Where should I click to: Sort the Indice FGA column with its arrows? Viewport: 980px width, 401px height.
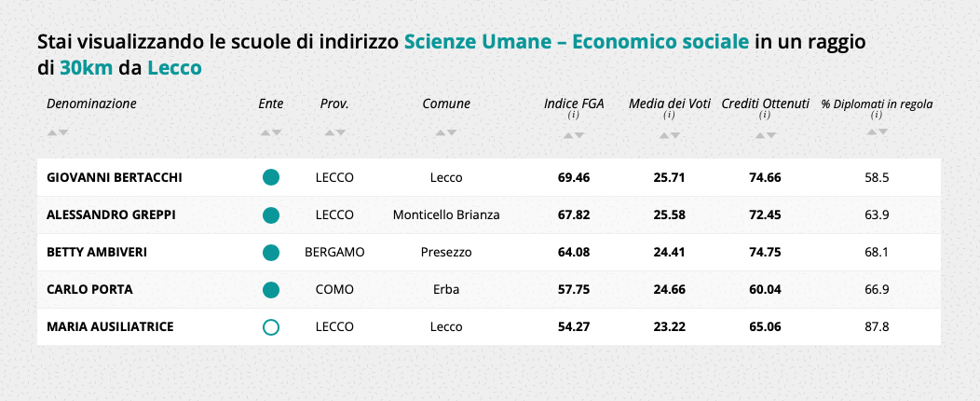pos(574,136)
